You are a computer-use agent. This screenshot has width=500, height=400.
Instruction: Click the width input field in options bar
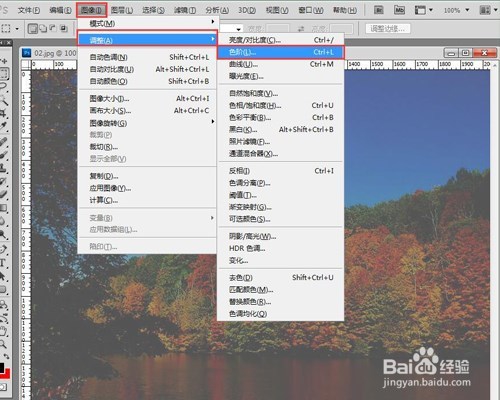tap(277, 29)
